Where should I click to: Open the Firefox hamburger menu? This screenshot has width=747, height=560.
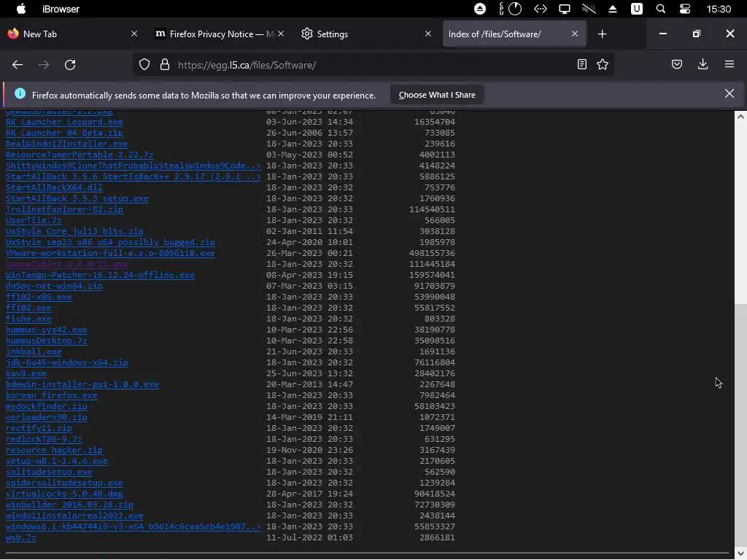point(729,64)
